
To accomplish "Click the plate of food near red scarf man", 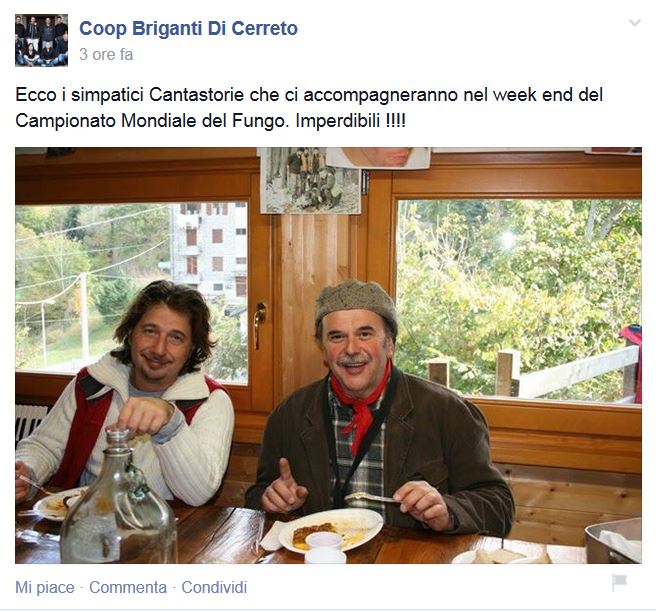I will pyautogui.click(x=331, y=530).
